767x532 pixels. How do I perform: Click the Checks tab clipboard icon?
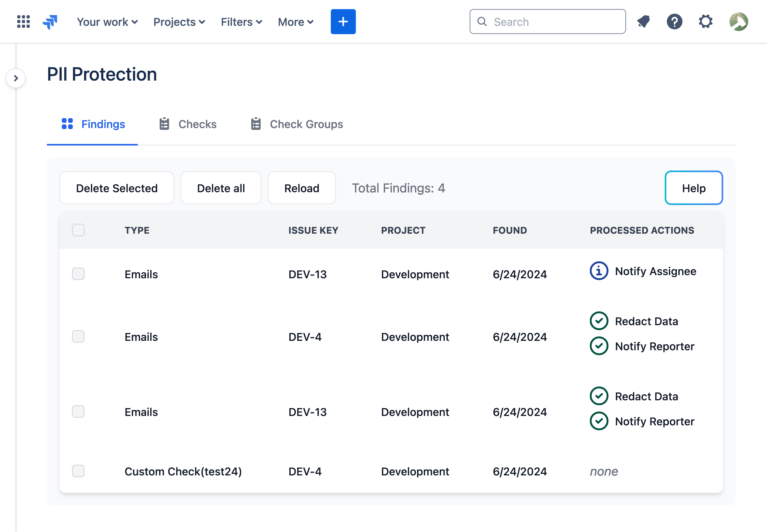pos(164,124)
